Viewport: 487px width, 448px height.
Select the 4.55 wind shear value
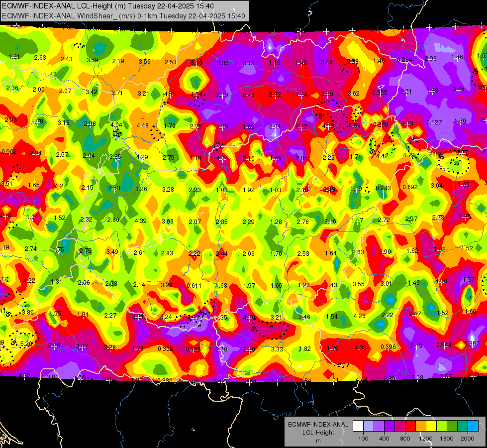[x=170, y=94]
